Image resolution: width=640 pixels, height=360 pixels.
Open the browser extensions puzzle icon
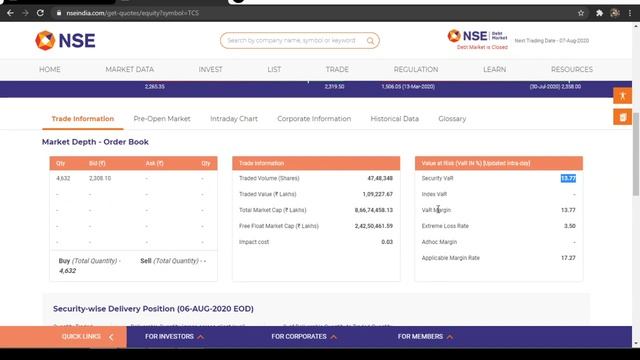pyautogui.click(x=599, y=13)
